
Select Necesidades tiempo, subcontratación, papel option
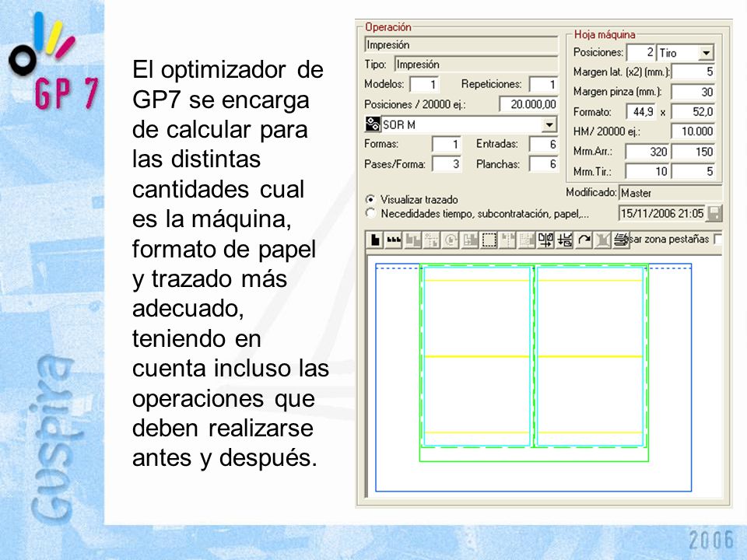(370, 213)
